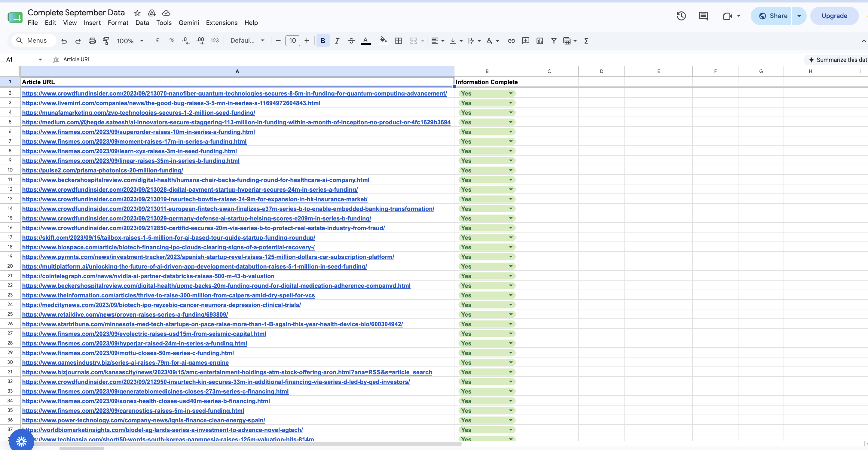Open the borders tool

coord(398,41)
